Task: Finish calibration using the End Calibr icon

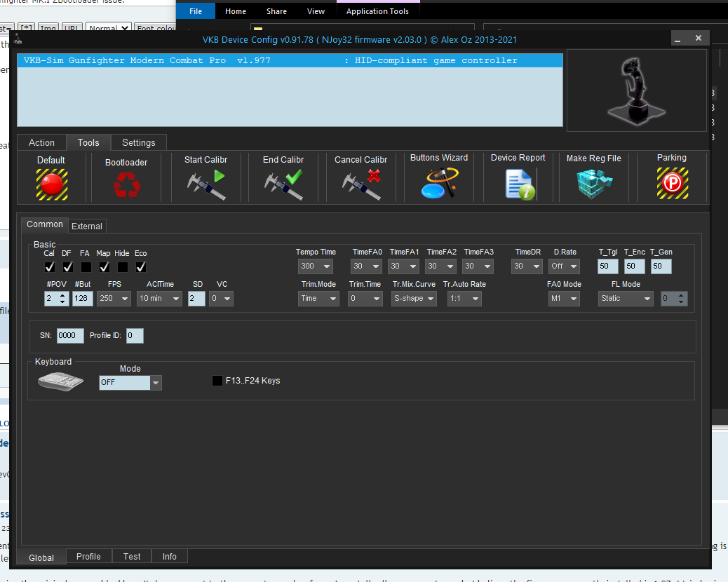Action: point(283,184)
